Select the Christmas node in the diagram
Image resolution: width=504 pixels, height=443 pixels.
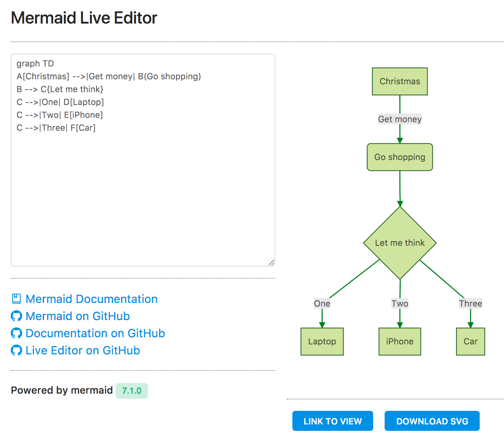(x=399, y=81)
